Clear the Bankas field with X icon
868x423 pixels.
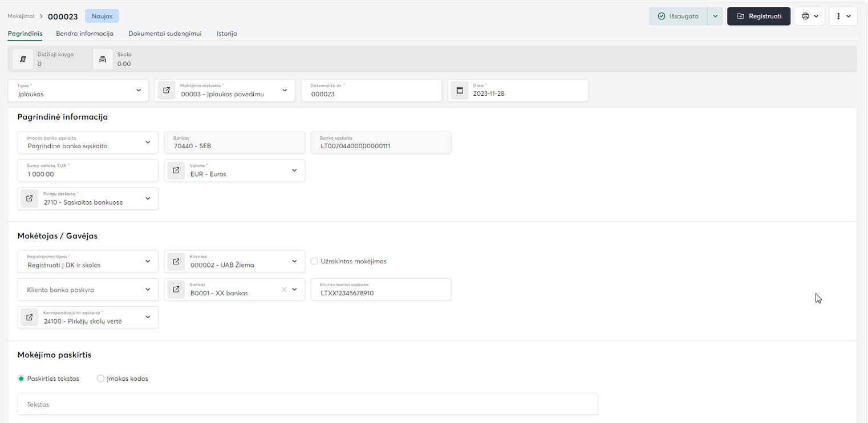pyautogui.click(x=284, y=290)
